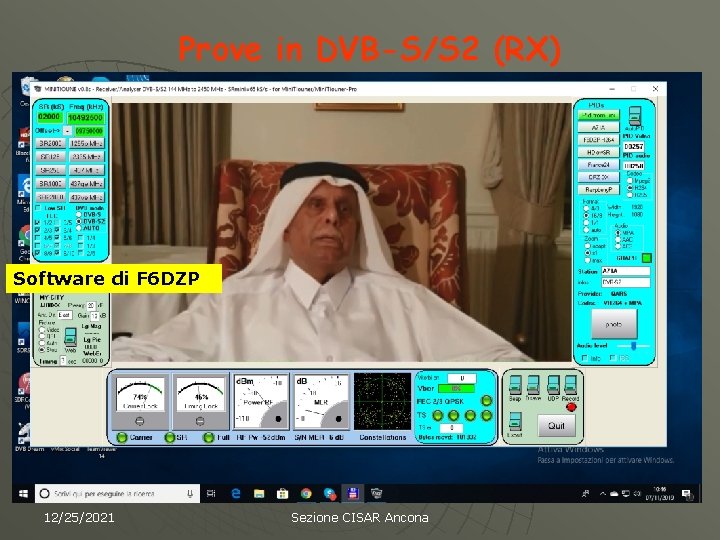Image resolution: width=720 pixels, height=540 pixels.
Task: Click the PID Video value field
Action: click(x=634, y=146)
